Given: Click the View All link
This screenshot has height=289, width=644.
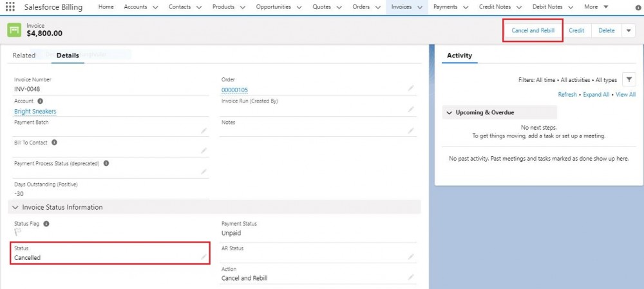Looking at the screenshot, I should pyautogui.click(x=625, y=95).
